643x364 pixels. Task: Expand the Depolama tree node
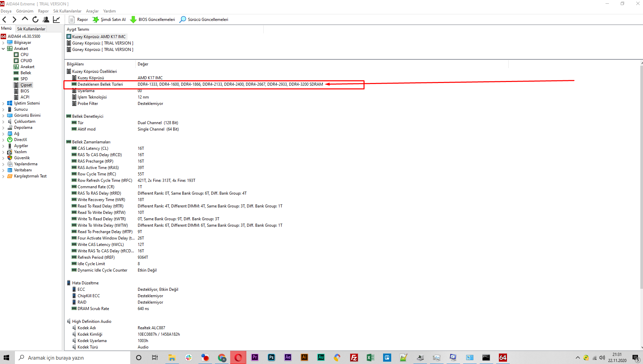click(3, 128)
